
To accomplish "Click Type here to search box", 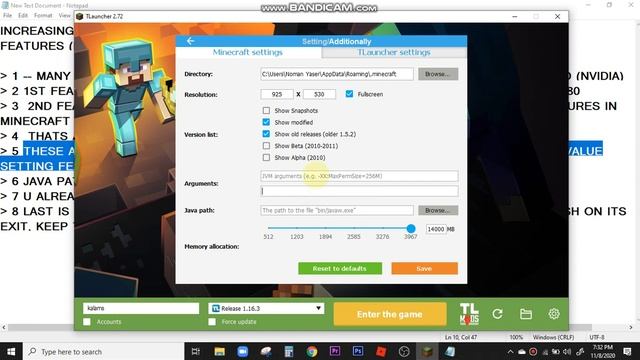I will click(104, 351).
